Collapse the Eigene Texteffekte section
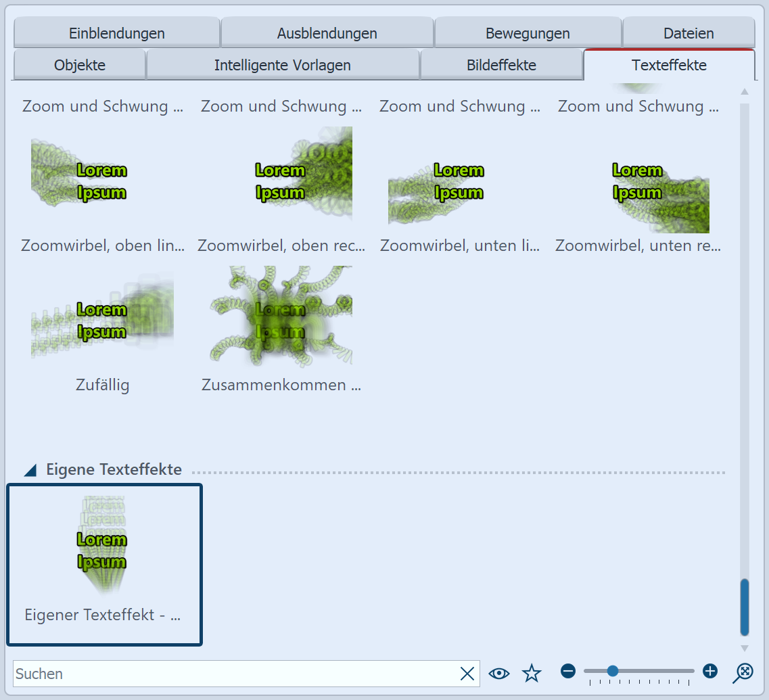Viewport: 769px width, 700px height. pos(30,469)
